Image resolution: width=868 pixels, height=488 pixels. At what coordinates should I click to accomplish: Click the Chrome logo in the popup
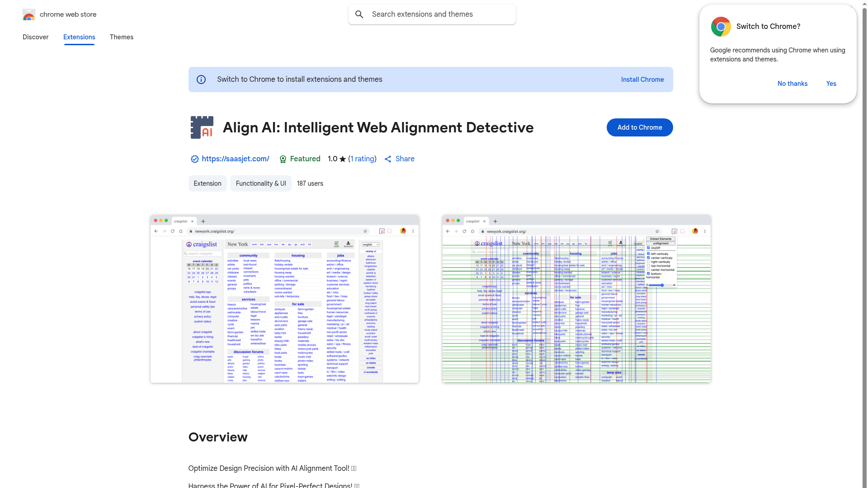721,27
